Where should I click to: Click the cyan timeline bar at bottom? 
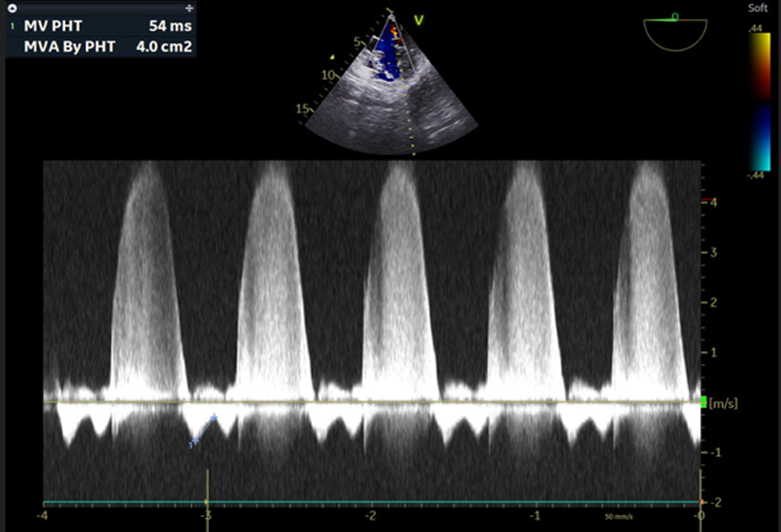point(370,502)
